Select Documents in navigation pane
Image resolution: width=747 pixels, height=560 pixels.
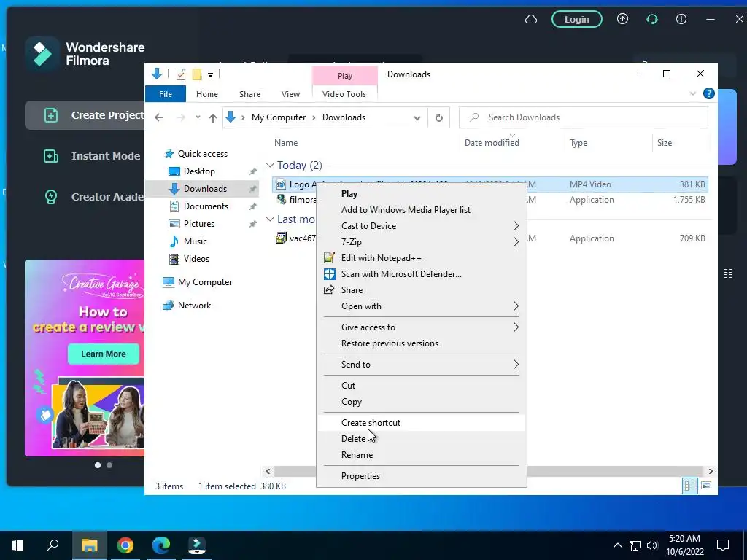point(205,206)
